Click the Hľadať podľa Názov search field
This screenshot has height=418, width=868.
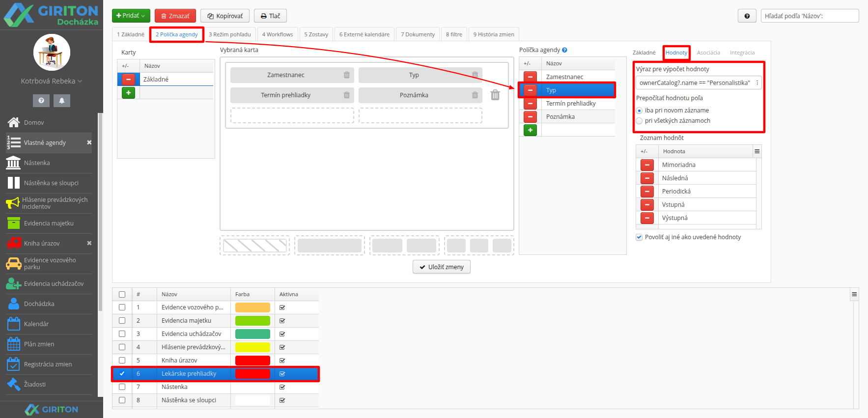tap(810, 16)
